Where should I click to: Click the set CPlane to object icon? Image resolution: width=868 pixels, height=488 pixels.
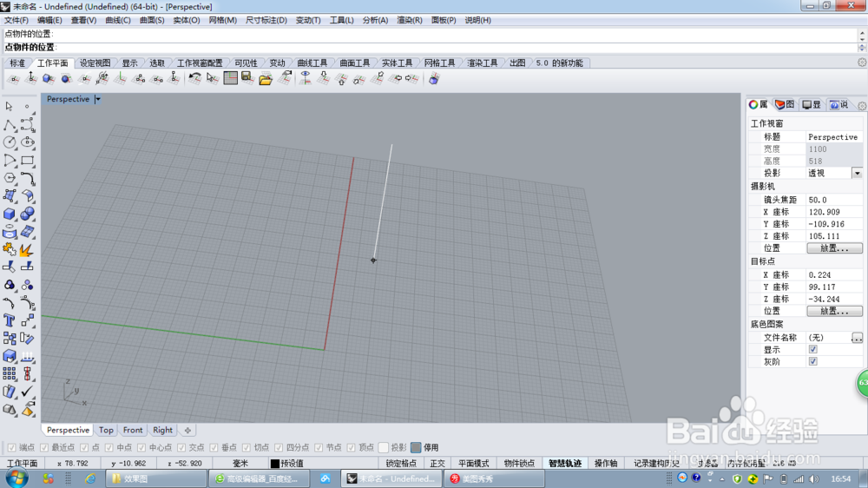[x=49, y=79]
